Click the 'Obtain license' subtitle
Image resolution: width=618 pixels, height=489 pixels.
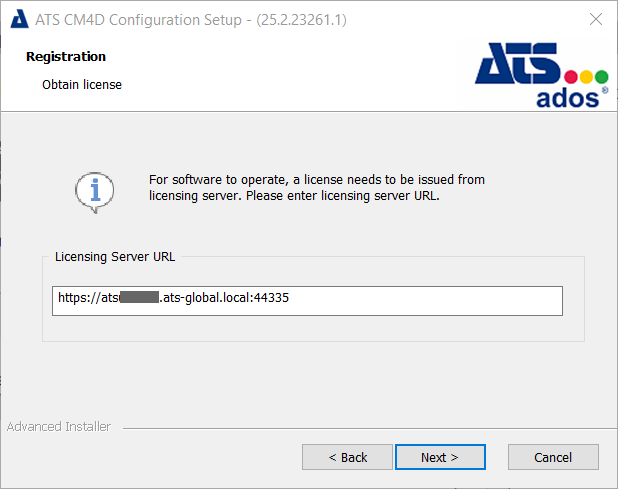click(x=82, y=85)
